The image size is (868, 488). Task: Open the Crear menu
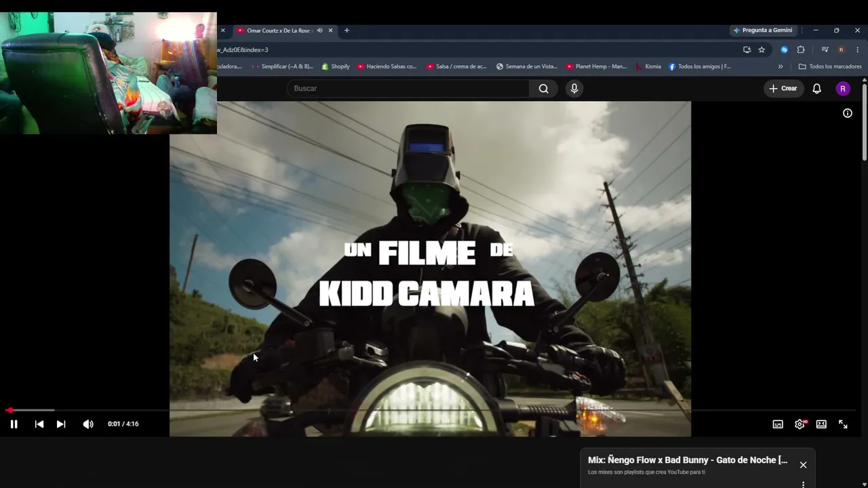783,89
